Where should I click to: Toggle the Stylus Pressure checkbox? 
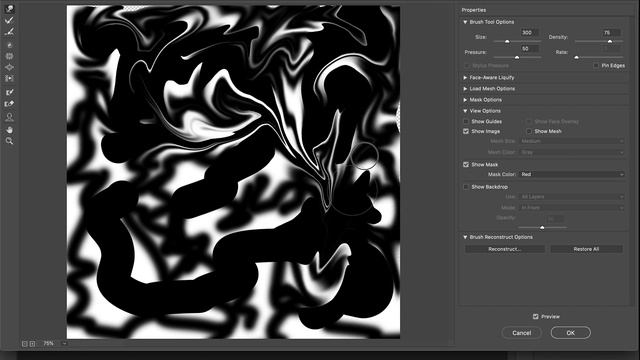(x=467, y=65)
